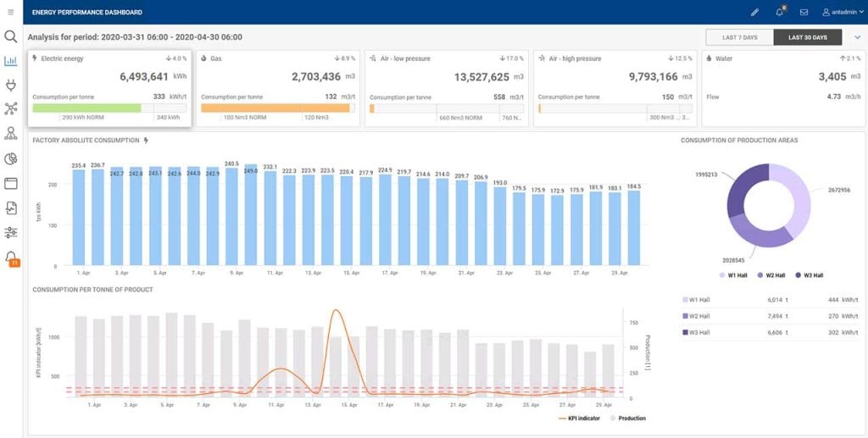Click the bar labeled 249.0
868x438 pixels.
click(251, 214)
